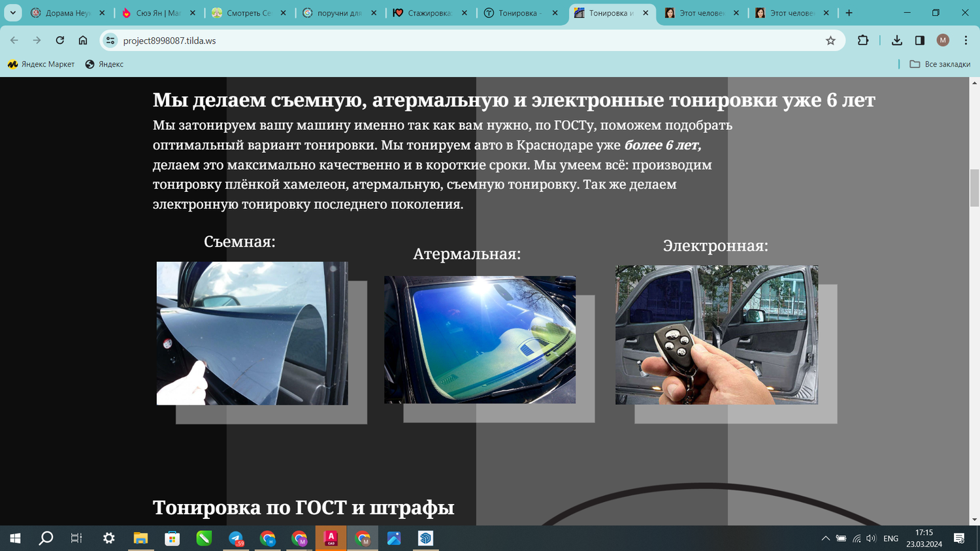This screenshot has height=551, width=980.
Task: Open the Chrome Downloads panel
Action: pyautogui.click(x=897, y=40)
